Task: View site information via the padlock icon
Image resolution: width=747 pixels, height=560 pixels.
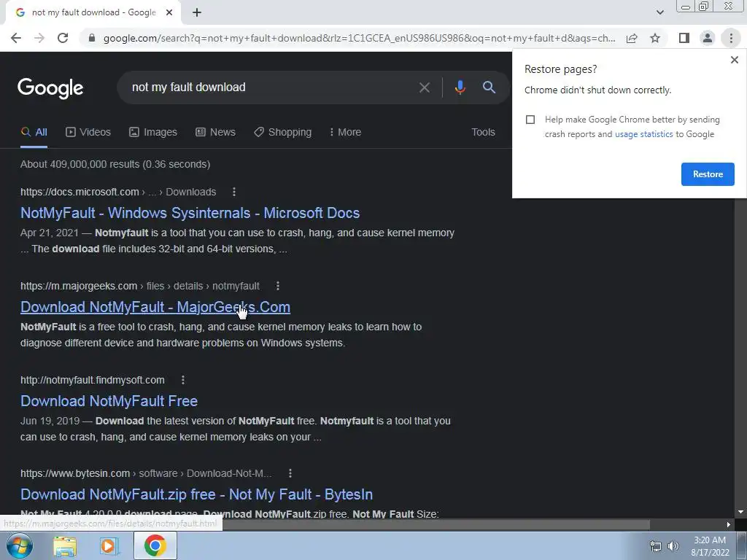Action: pyautogui.click(x=92, y=38)
